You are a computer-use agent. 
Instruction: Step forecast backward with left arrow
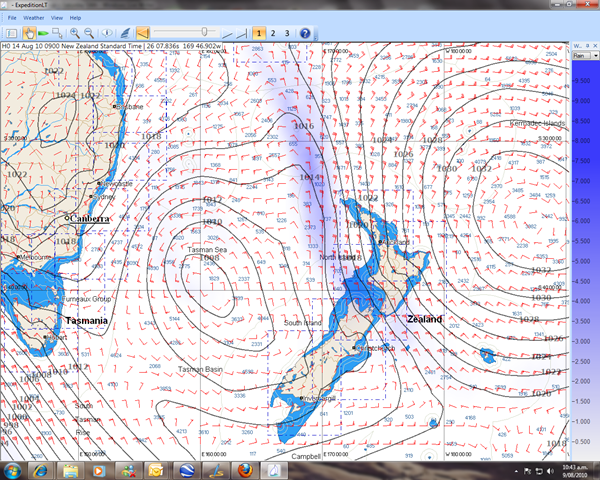coord(143,33)
